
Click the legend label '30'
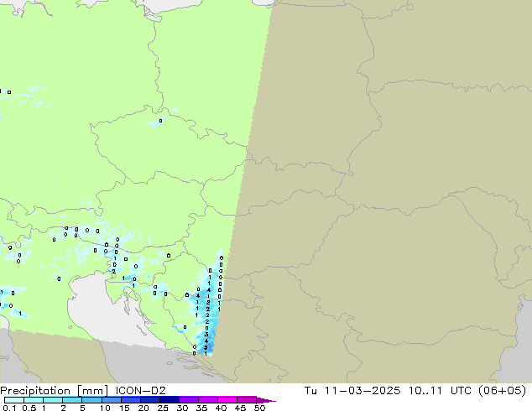[182, 408]
